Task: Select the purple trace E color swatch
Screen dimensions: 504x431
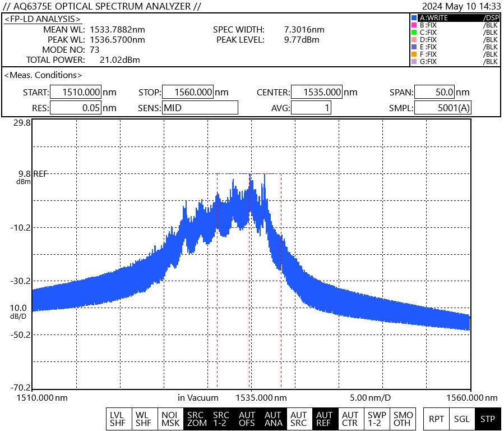Action: coord(414,47)
